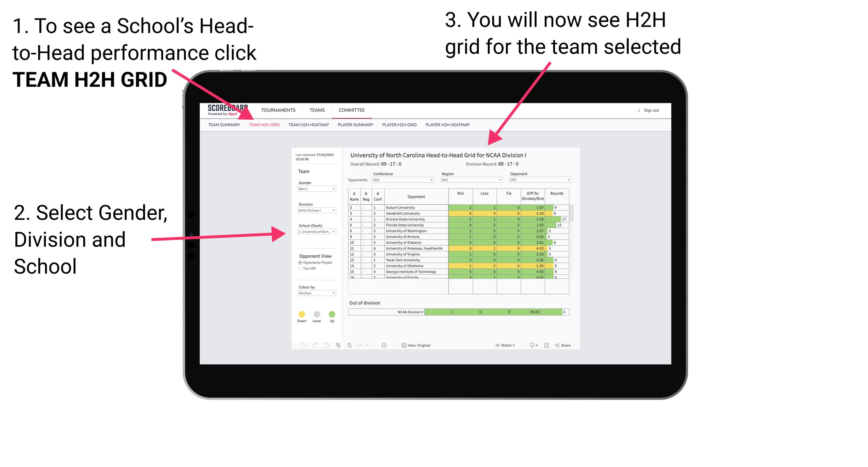Select Top 100 radio button
Image resolution: width=868 pixels, height=467 pixels.
pyautogui.click(x=300, y=269)
